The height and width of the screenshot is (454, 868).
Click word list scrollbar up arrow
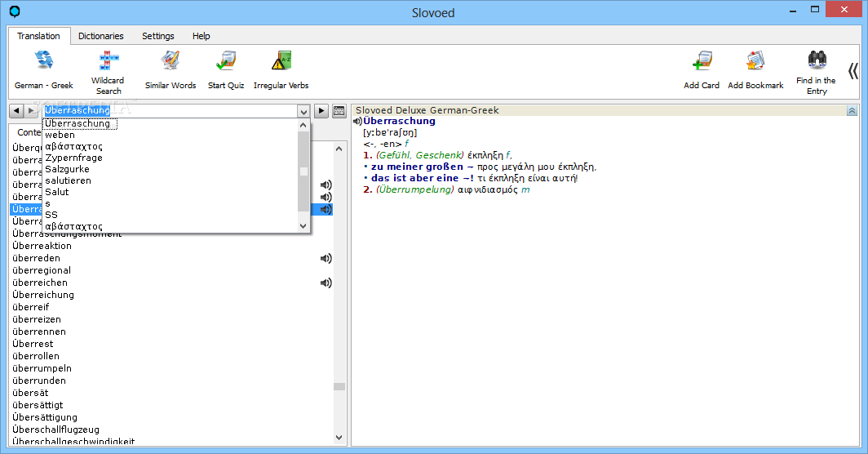(x=339, y=149)
